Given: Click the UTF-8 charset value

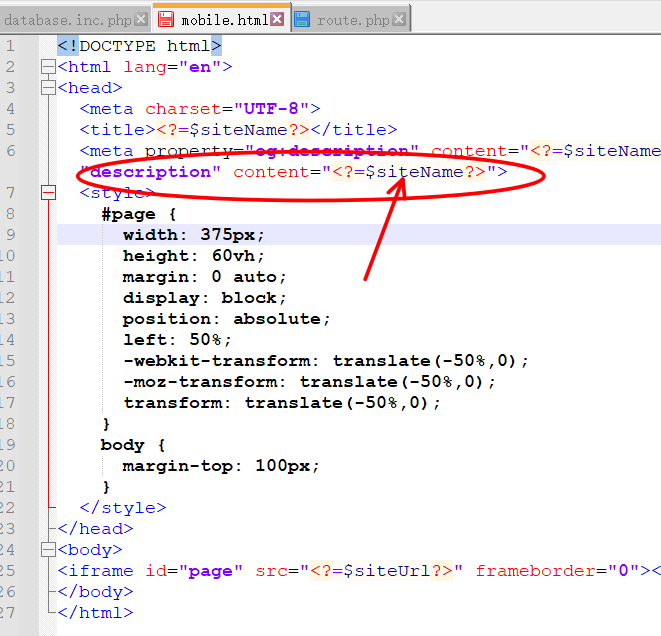Looking at the screenshot, I should [270, 109].
